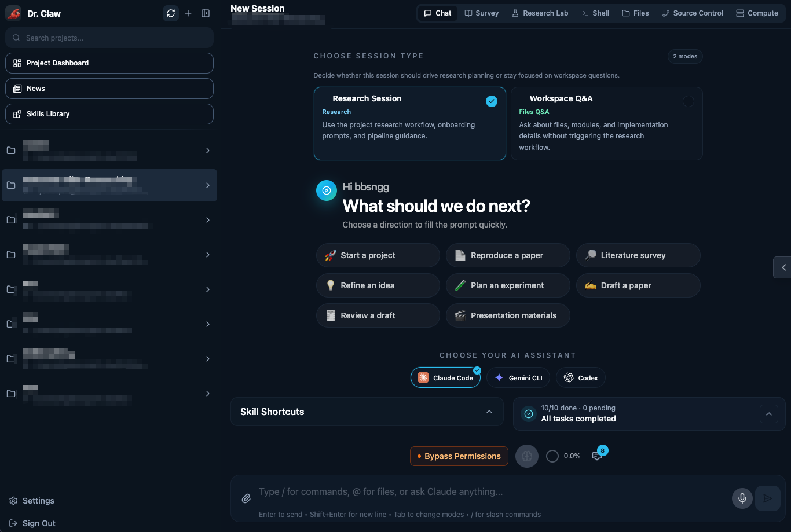The height and width of the screenshot is (532, 791).
Task: Open the Compute panel
Action: pos(757,13)
